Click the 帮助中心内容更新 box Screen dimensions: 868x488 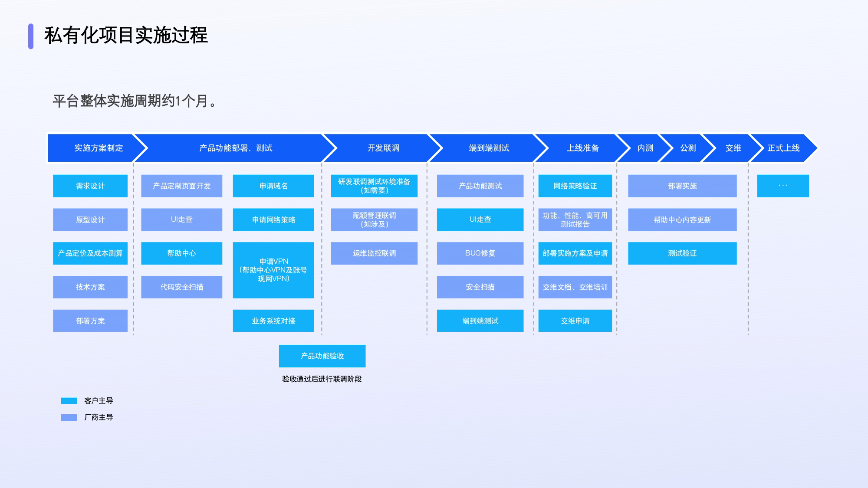[x=682, y=219]
